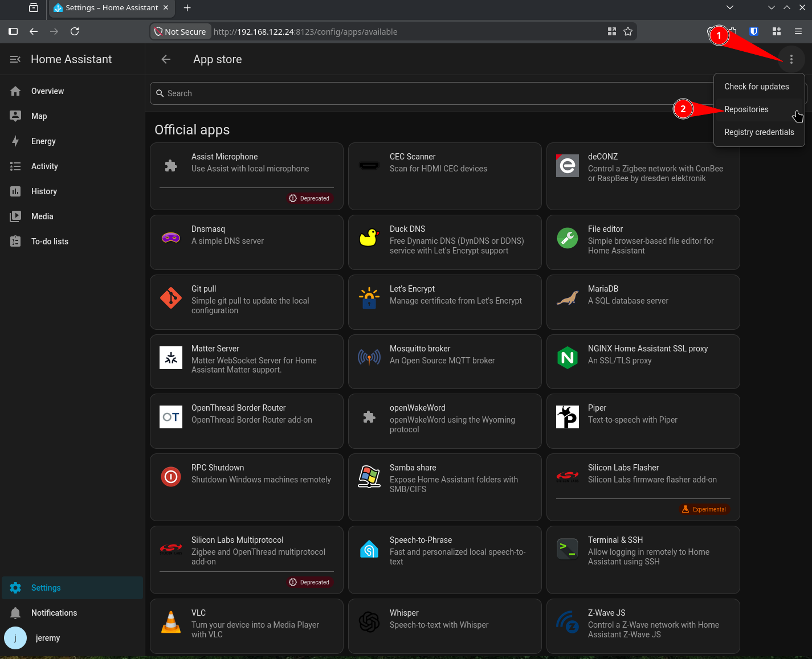Click the Piper app icon
Screen dimensions: 812x659
pyautogui.click(x=568, y=417)
